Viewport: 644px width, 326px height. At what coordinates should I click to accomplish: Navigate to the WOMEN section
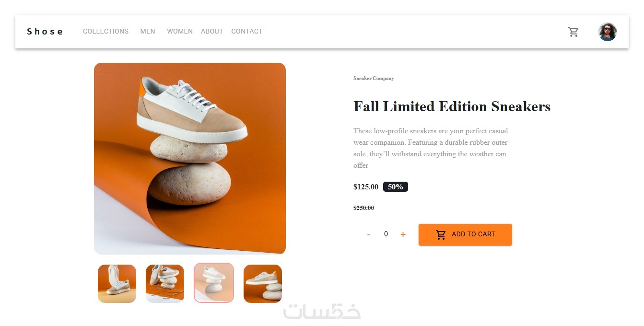(180, 32)
